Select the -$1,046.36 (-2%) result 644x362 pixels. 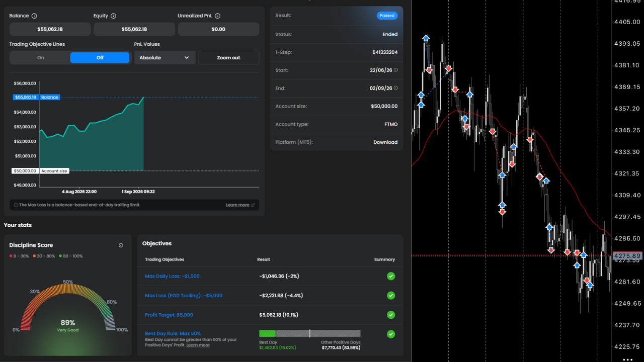click(x=280, y=276)
